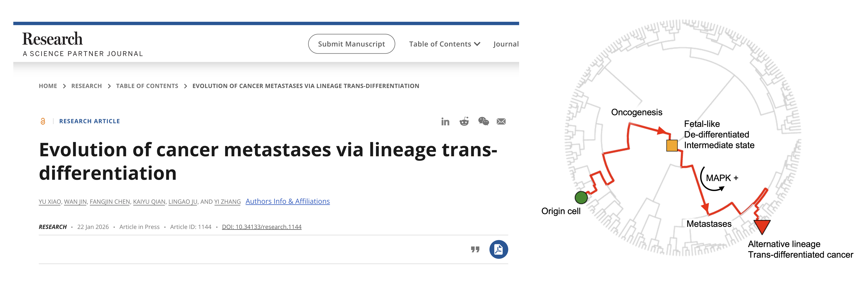Click author name Fangjin Chen

click(x=110, y=202)
